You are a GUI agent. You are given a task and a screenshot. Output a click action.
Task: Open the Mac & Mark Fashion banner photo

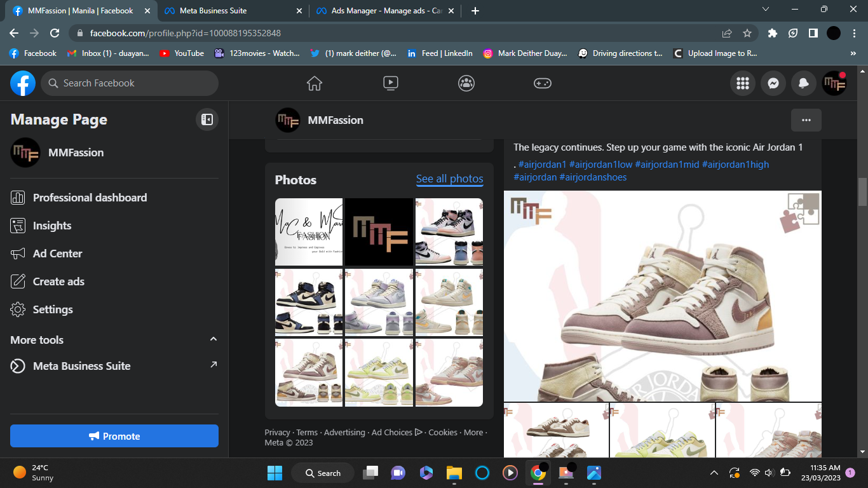309,232
